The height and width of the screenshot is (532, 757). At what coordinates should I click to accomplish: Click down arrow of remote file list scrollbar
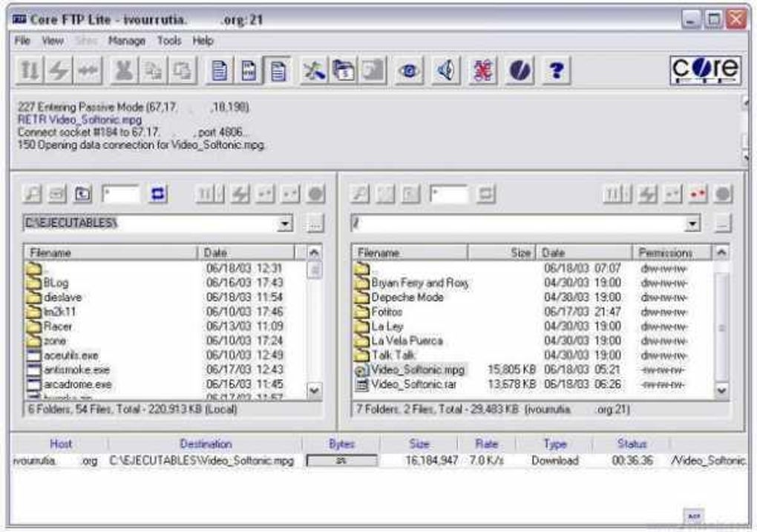coord(721,390)
